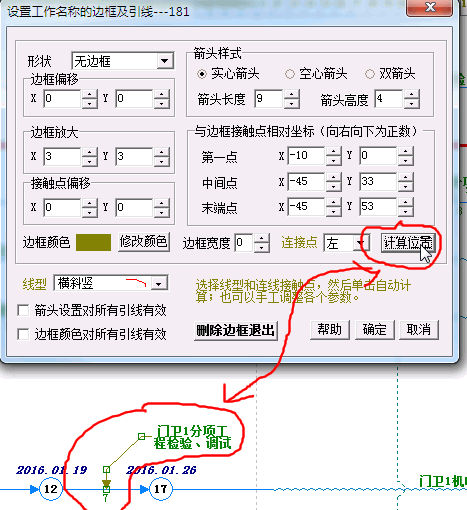
Task: Increase 箭头长度 with up spinner
Action: click(292, 95)
